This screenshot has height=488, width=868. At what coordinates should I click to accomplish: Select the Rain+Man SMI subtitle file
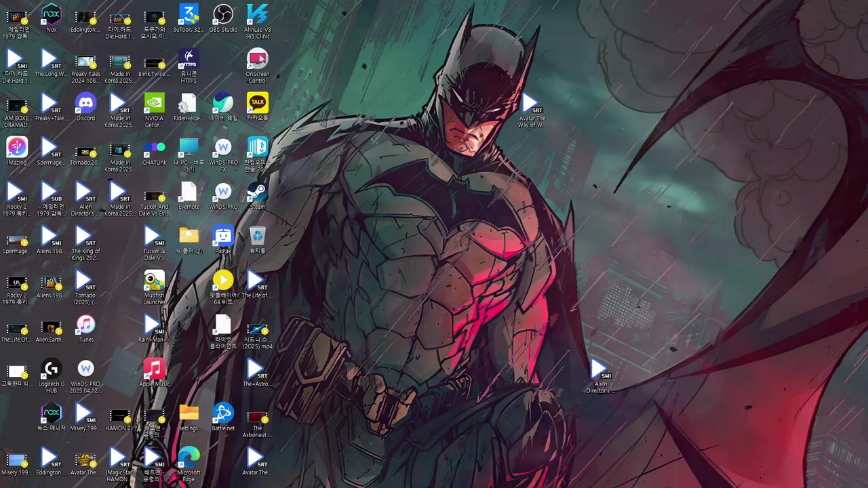tap(155, 329)
